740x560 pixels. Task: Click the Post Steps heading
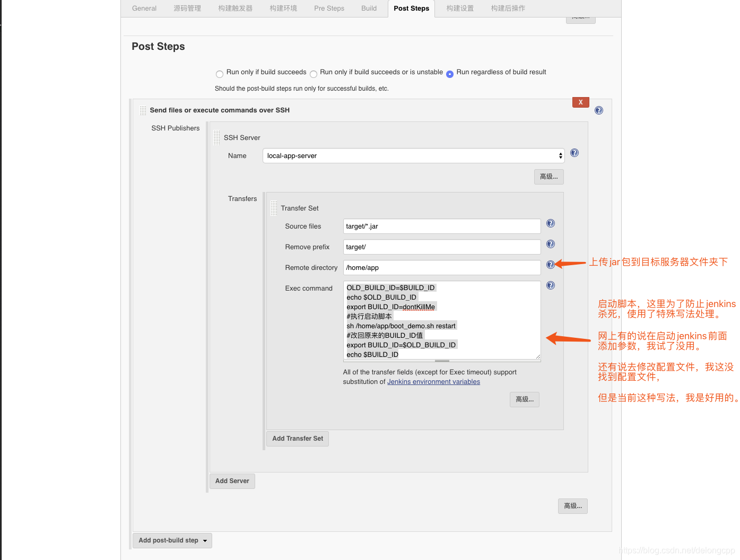pyautogui.click(x=158, y=47)
